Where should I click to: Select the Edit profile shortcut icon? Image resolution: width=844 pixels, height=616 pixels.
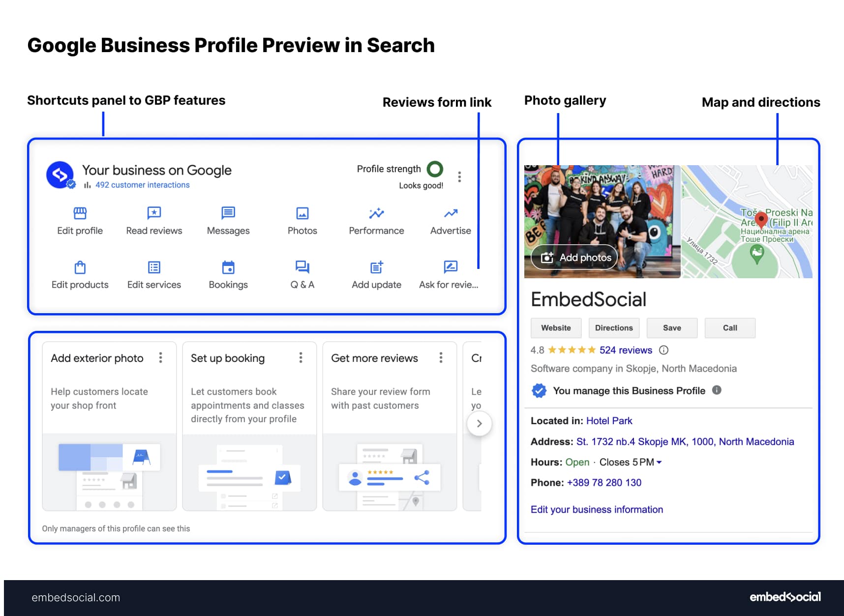coord(79,213)
